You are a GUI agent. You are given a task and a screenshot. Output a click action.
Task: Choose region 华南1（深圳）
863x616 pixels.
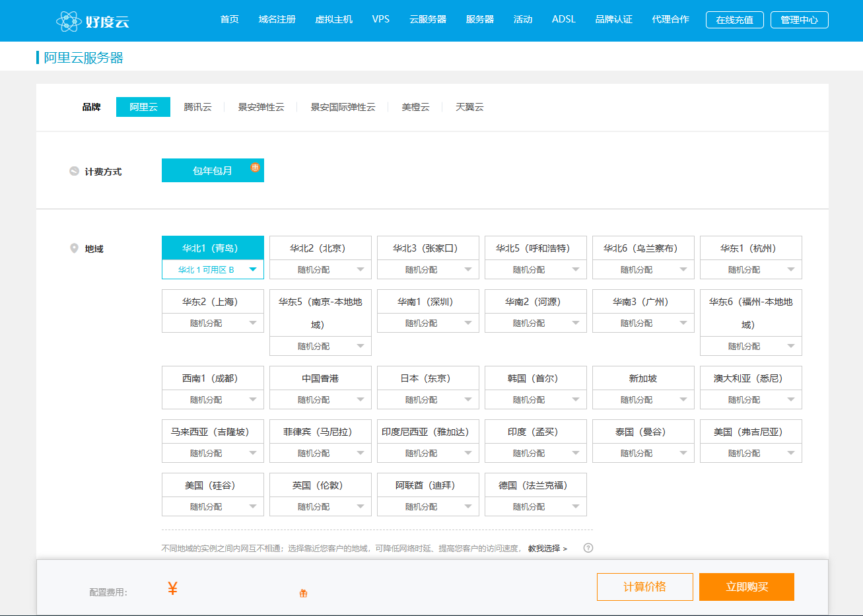pyautogui.click(x=428, y=302)
